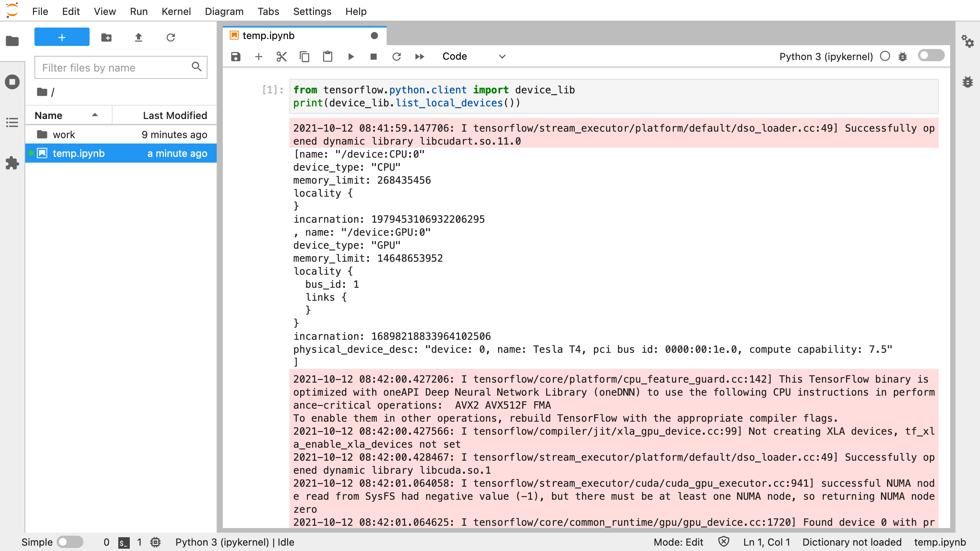
Task: Insert a cell below with plus icon
Action: click(259, 57)
